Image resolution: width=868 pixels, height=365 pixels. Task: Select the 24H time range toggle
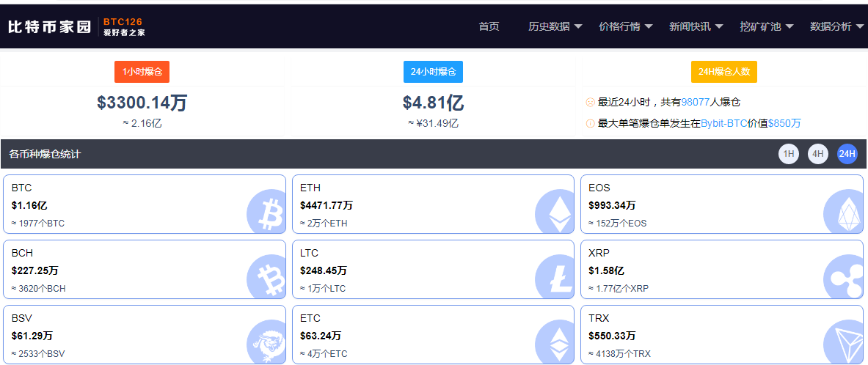(847, 154)
